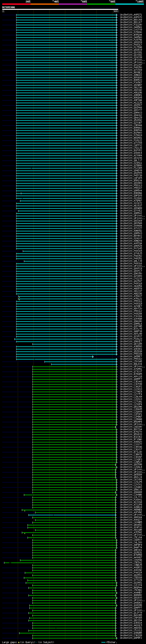
Task: Click the UniRef100_A9NUZ2 label
Action: [131, 75]
